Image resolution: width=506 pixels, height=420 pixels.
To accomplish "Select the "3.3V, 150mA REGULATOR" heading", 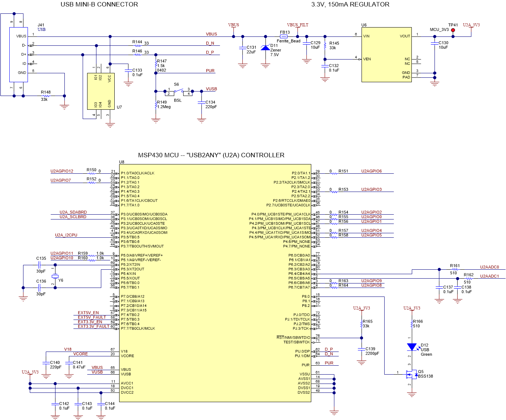I will pos(350,4).
